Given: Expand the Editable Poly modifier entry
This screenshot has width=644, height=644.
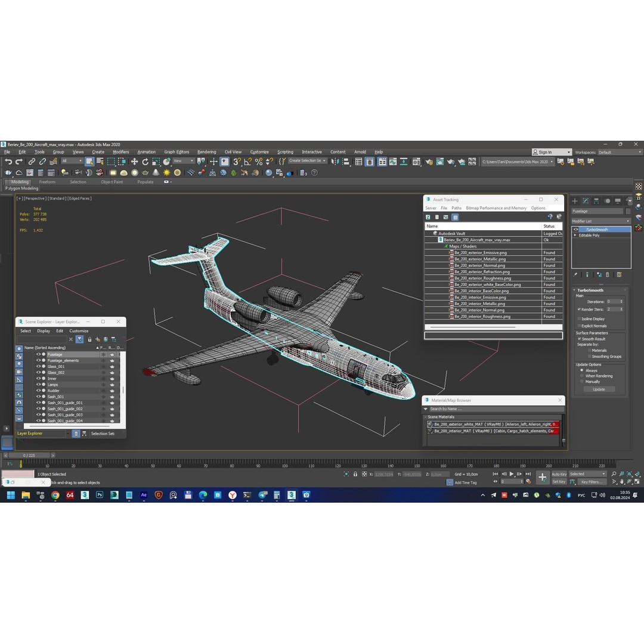Looking at the screenshot, I should point(575,236).
